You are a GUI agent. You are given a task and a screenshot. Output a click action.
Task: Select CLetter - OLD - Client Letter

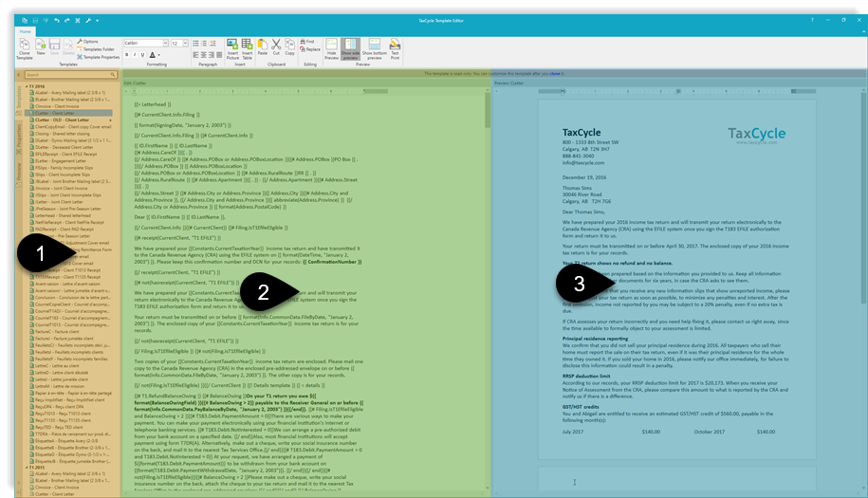click(x=62, y=120)
